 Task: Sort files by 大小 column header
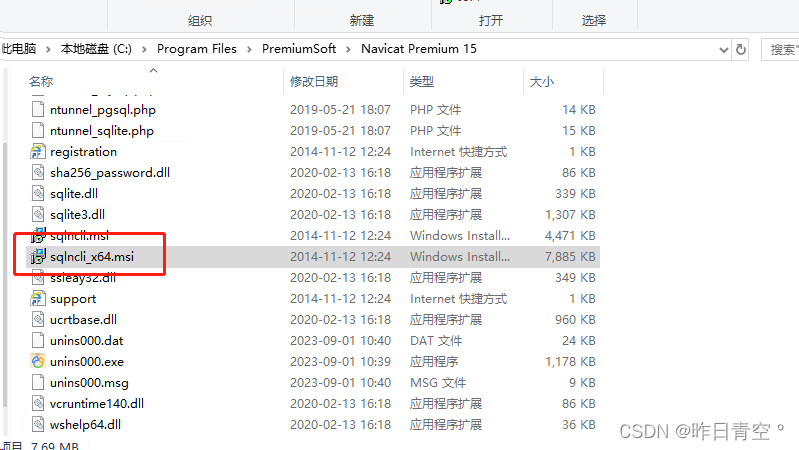coord(542,82)
